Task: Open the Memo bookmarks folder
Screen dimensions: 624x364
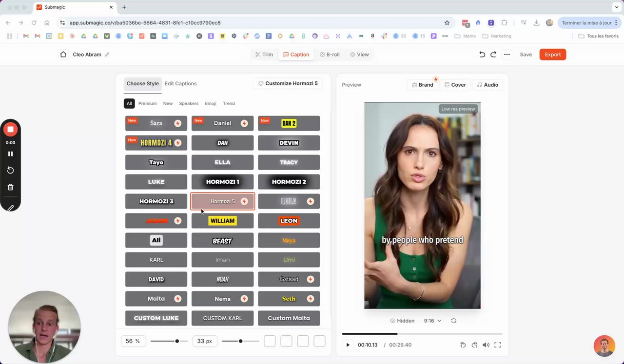Action: point(465,36)
